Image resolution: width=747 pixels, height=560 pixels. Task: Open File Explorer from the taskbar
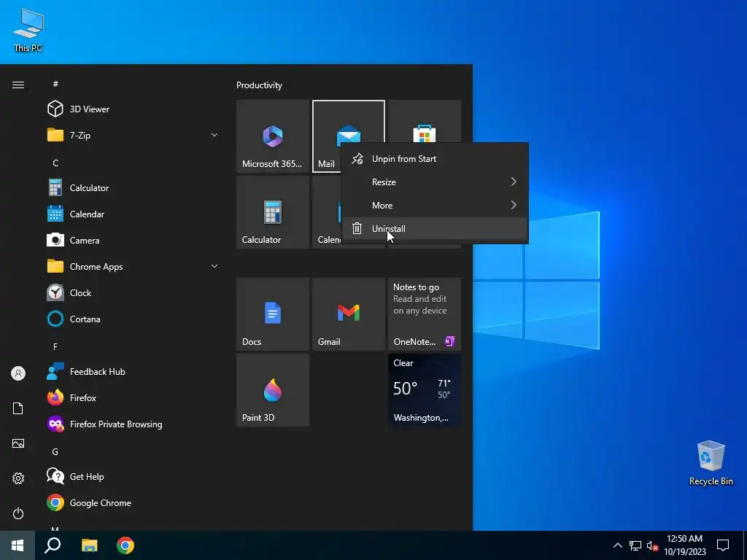coord(89,545)
